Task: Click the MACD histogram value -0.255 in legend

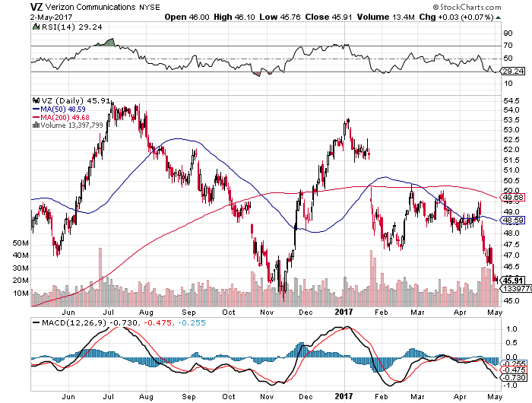Action: tap(192, 322)
